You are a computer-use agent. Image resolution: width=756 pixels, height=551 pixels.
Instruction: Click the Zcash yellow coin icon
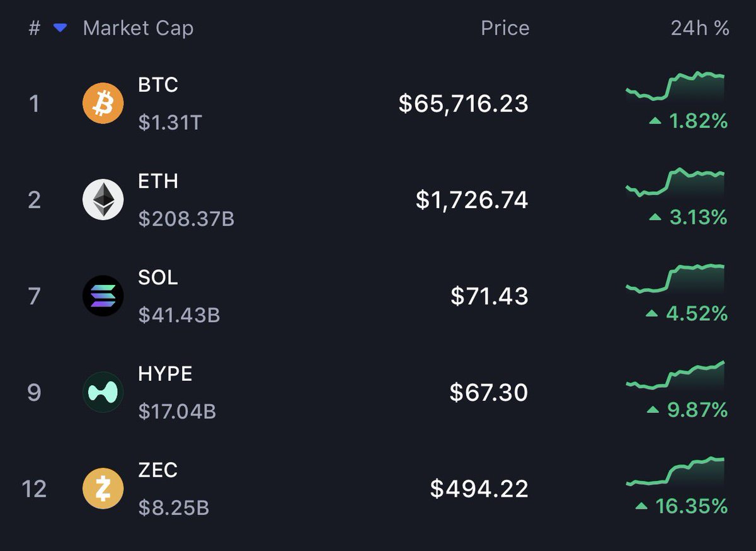click(103, 489)
